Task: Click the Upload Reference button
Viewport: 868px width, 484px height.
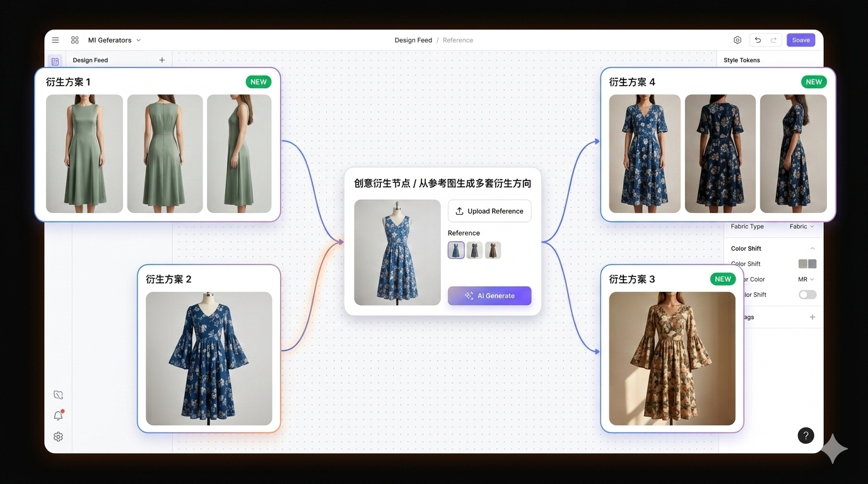Action: tap(490, 211)
